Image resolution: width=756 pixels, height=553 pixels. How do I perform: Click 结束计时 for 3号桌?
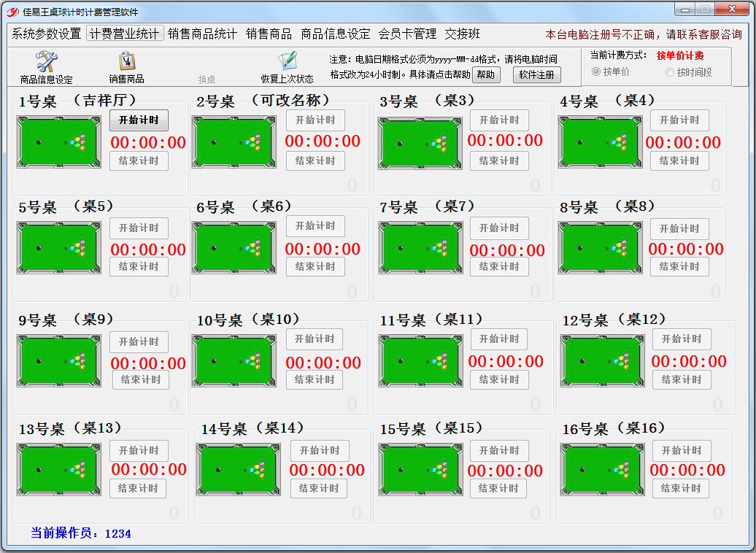[499, 161]
